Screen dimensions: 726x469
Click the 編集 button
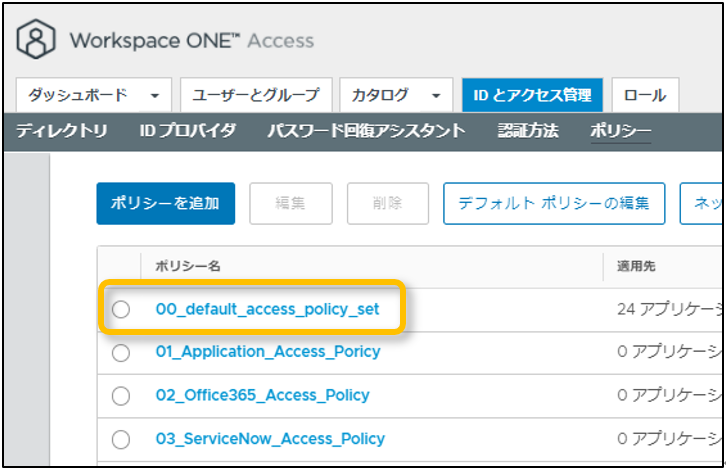point(291,203)
